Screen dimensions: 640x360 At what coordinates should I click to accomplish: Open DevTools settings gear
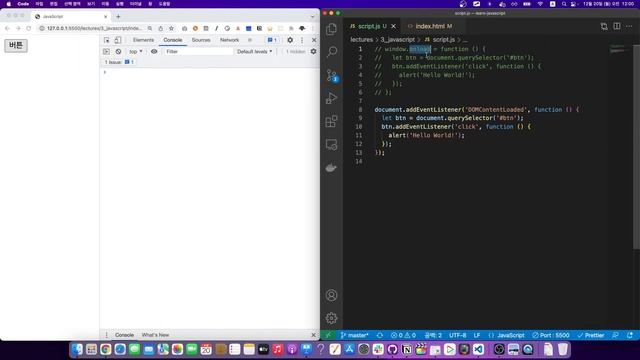pos(290,40)
